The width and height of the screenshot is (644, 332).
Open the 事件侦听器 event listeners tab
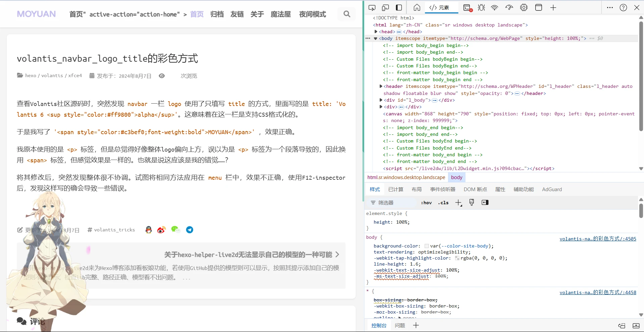[x=443, y=189]
